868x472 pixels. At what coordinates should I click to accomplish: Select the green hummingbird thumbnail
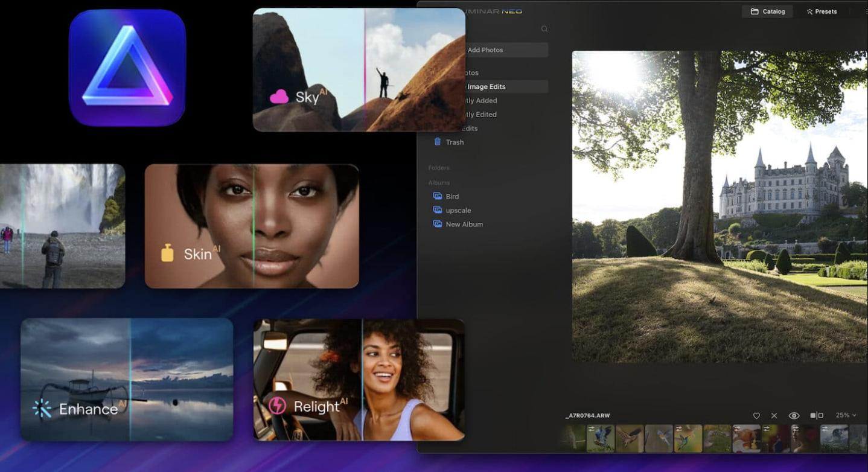688,438
